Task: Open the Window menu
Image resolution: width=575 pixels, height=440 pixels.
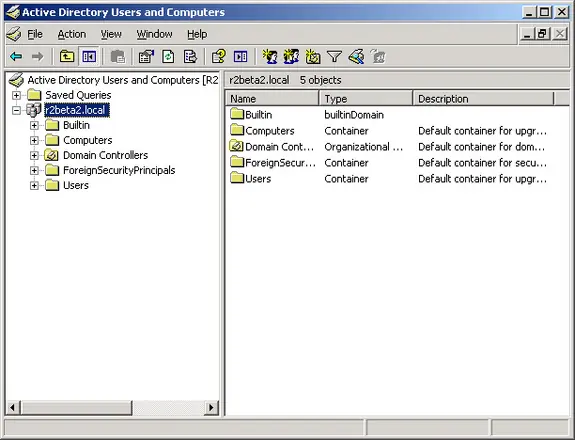Action: 154,34
